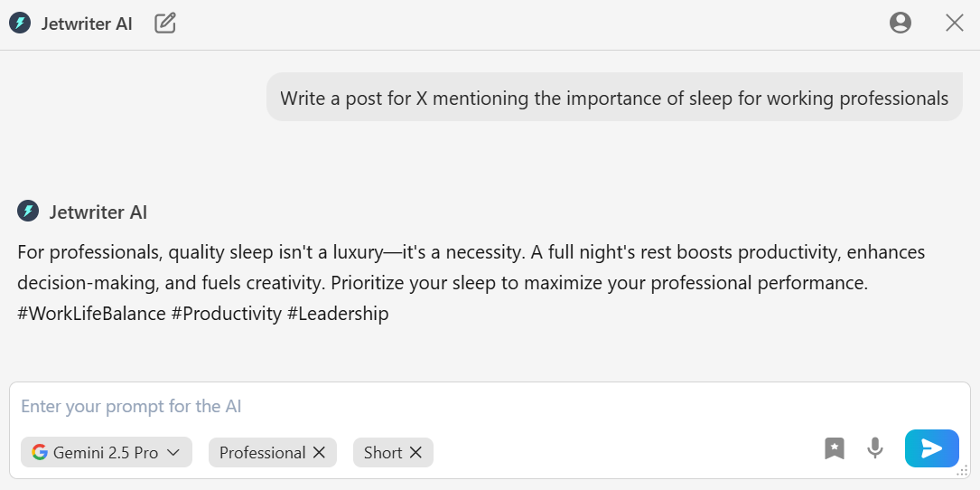980x490 pixels.
Task: Click the user's sleep post request bubble
Action: coord(614,98)
